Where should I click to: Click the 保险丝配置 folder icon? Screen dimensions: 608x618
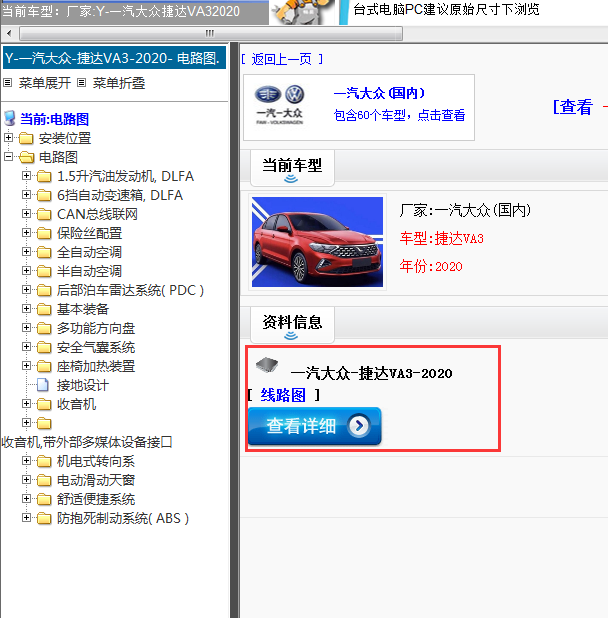[x=44, y=233]
